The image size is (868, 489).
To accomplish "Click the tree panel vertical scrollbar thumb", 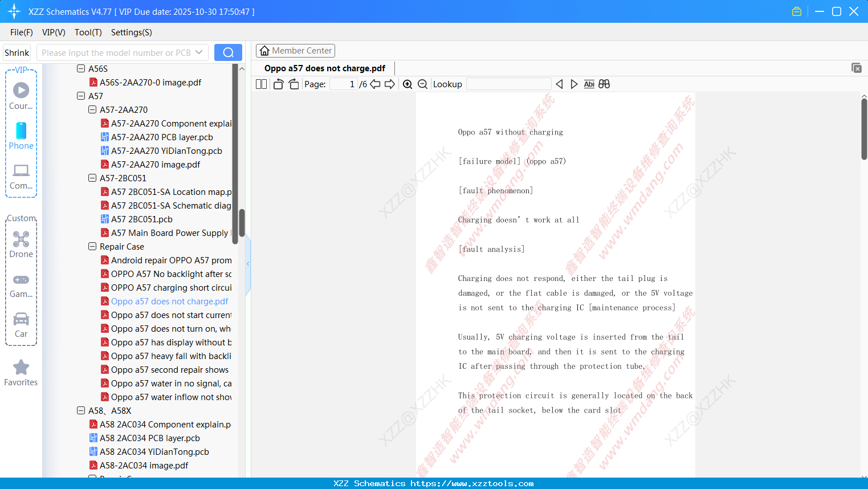I will coord(242,223).
